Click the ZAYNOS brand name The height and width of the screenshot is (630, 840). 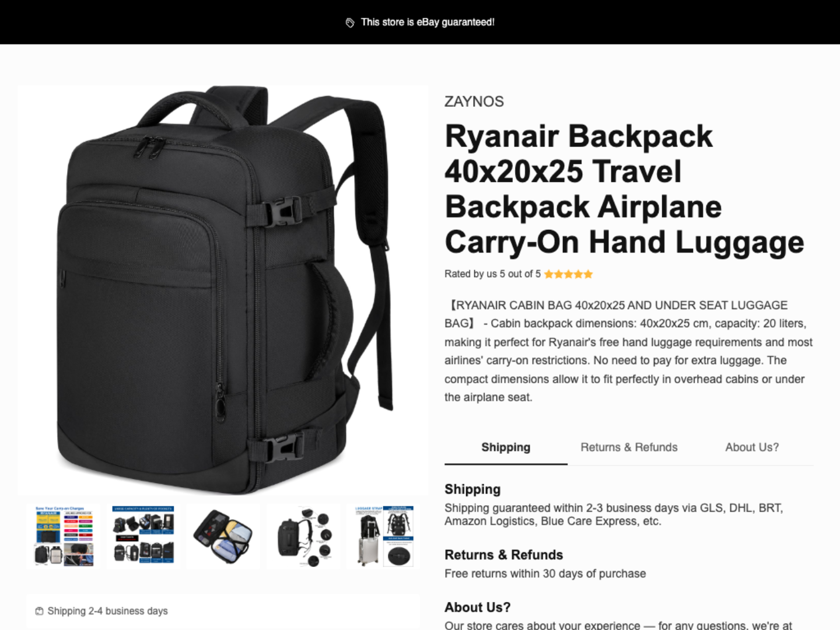pyautogui.click(x=474, y=101)
